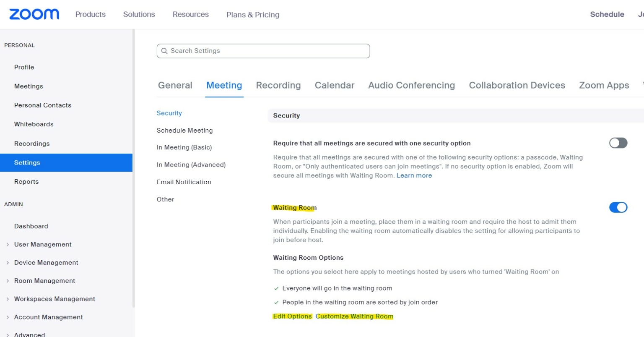Click the Learn more link
The image size is (644, 337).
click(x=414, y=175)
